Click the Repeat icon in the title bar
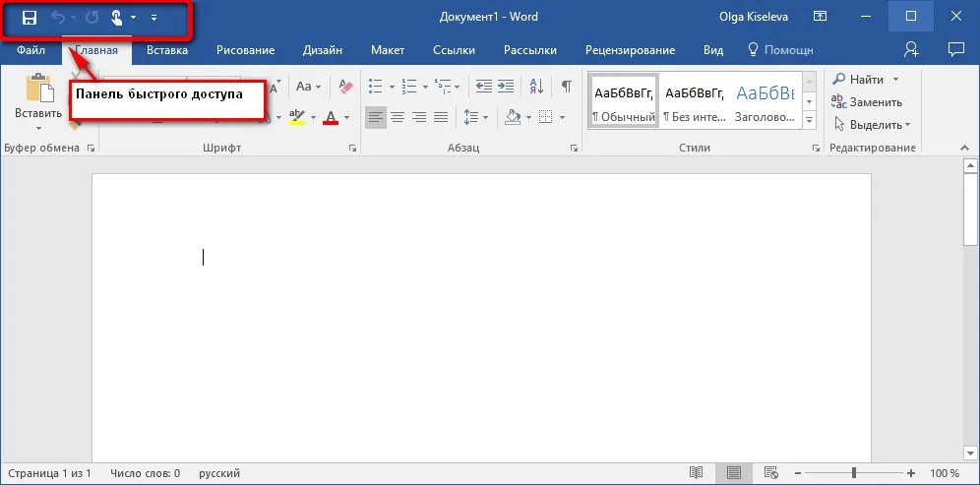The image size is (980, 485). [92, 18]
